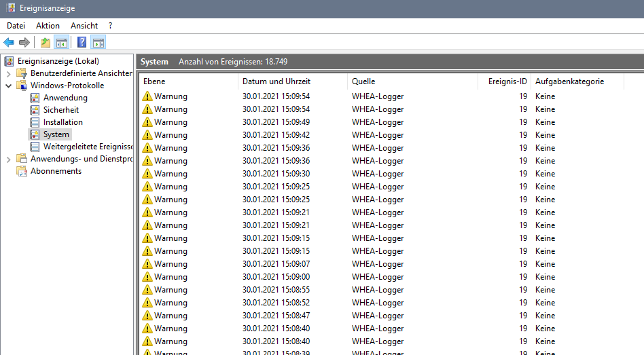Toggle the action pane toolbar icon

click(x=99, y=42)
